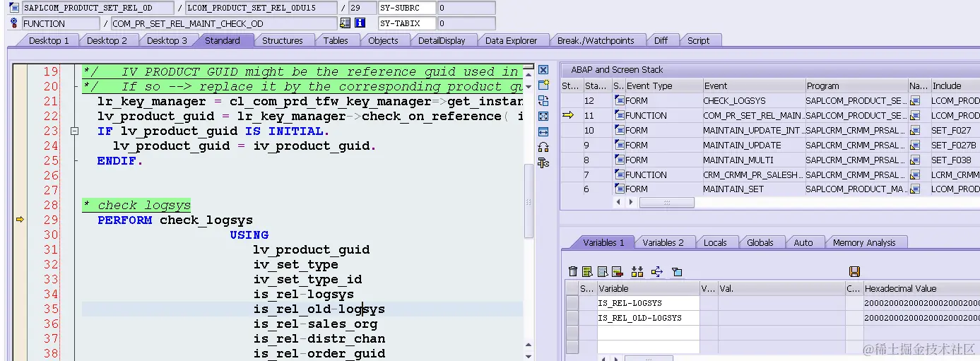Image resolution: width=980 pixels, height=361 pixels.
Task: Select the MAINTAIN_UPDATE_INT stack event
Action: 752,131
